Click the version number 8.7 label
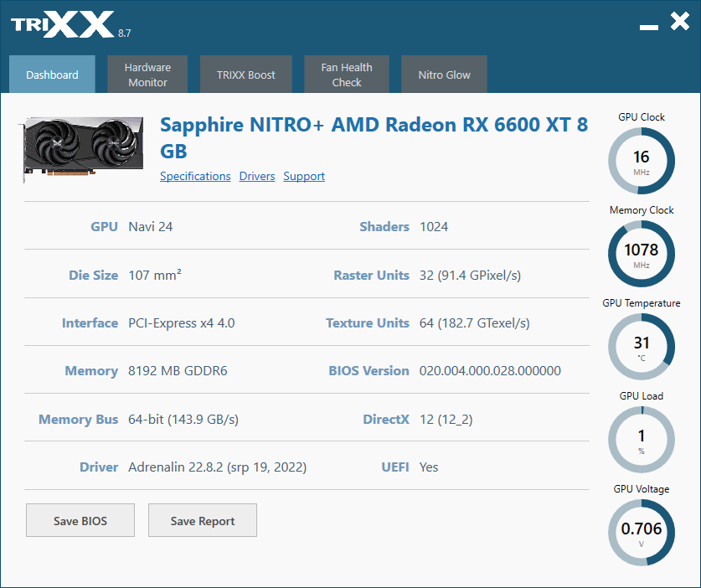Image resolution: width=701 pixels, height=588 pixels. coord(125,34)
